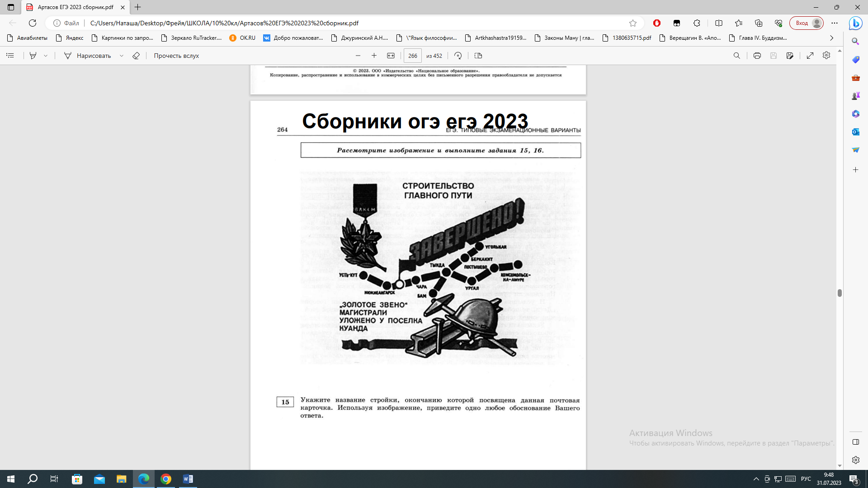Image resolution: width=868 pixels, height=488 pixels.
Task: Save the PDF file
Action: point(774,56)
